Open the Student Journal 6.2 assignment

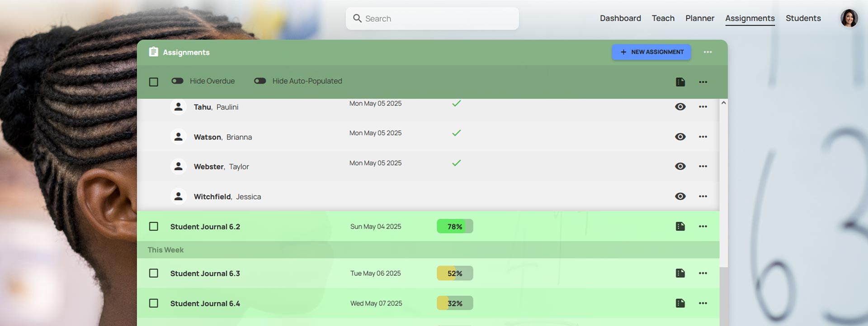[205, 227]
